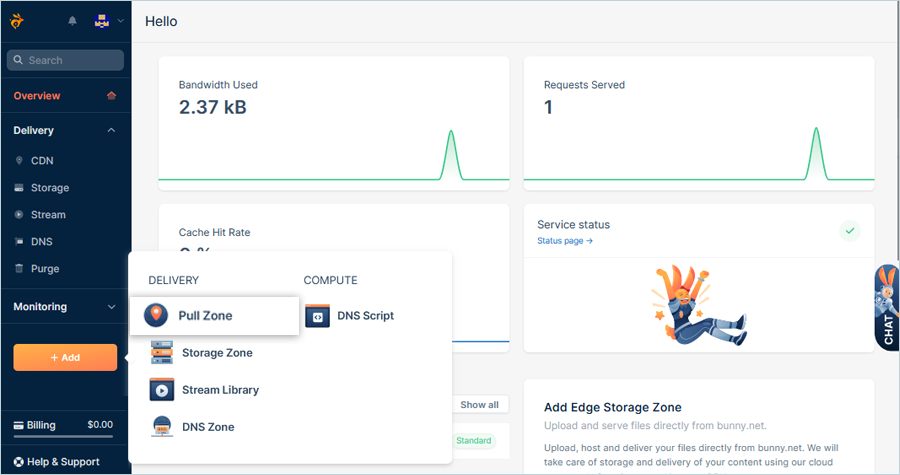900x475 pixels.
Task: Focus the sidebar Search field
Action: click(65, 60)
